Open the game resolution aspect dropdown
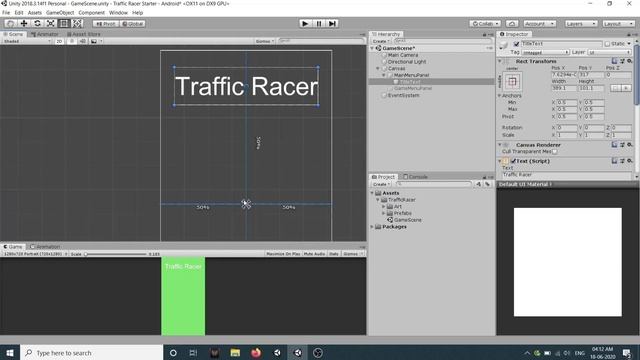Screen dimensions: 640x360 click(x=35, y=254)
